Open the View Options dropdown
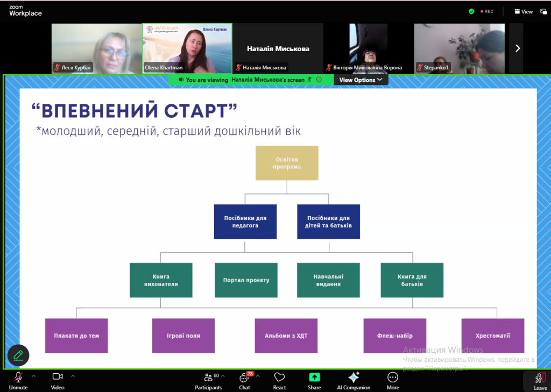The image size is (551, 392). (x=361, y=80)
